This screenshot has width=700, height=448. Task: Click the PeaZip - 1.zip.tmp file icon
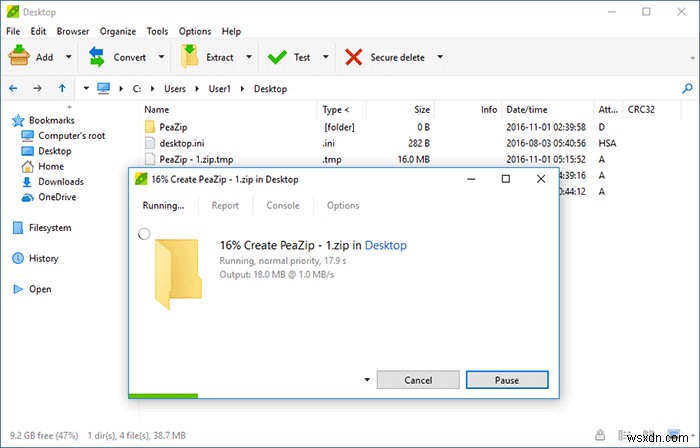pyautogui.click(x=150, y=159)
